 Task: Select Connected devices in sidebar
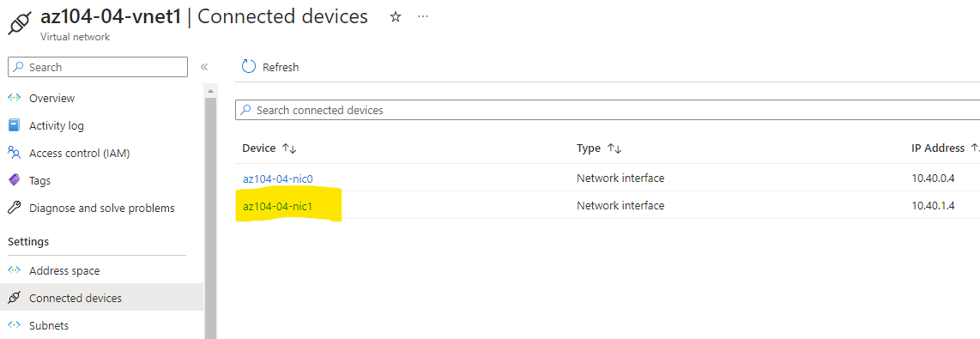[x=102, y=298]
